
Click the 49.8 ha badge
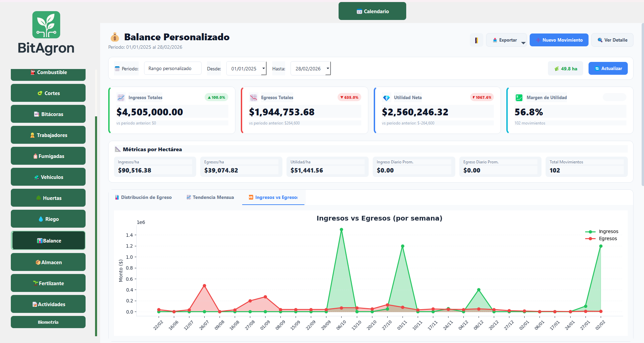[x=566, y=68]
